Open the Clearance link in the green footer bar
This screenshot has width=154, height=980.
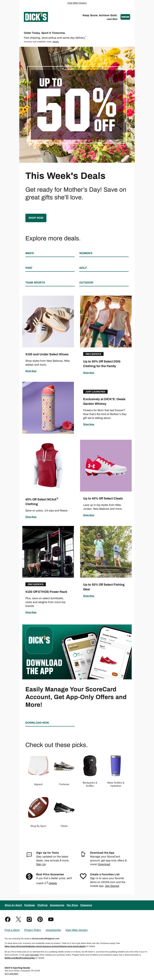86,905
